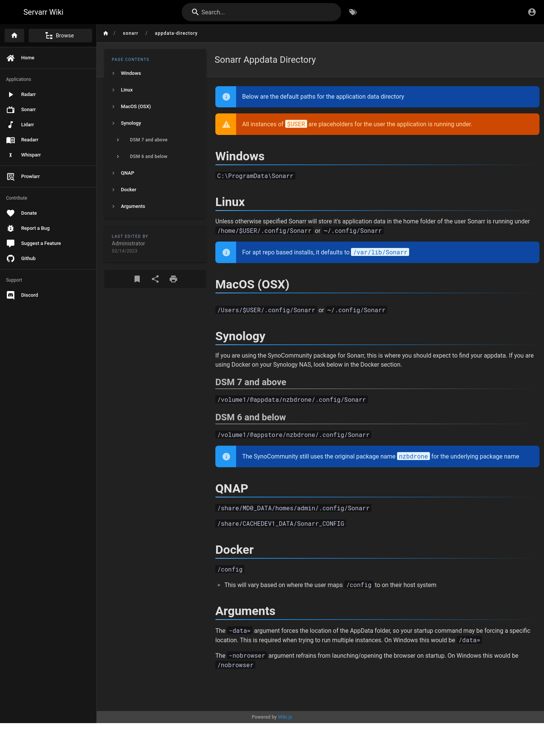The width and height of the screenshot is (544, 756).
Task: Click the /var/lib/Sonarr code text
Action: 380,252
